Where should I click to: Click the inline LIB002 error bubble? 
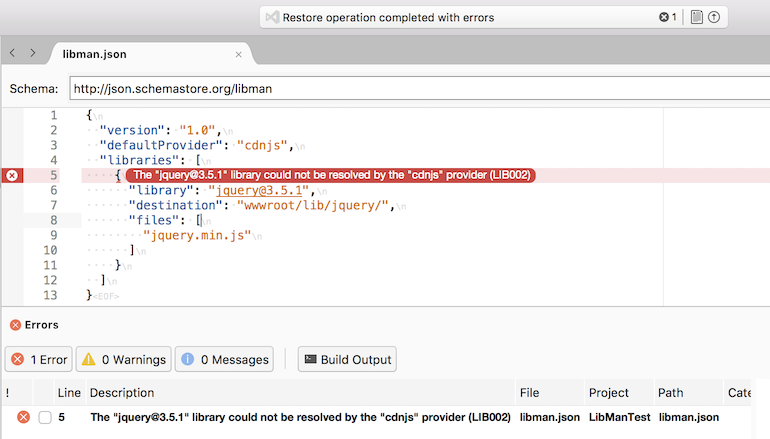pyautogui.click(x=331, y=175)
